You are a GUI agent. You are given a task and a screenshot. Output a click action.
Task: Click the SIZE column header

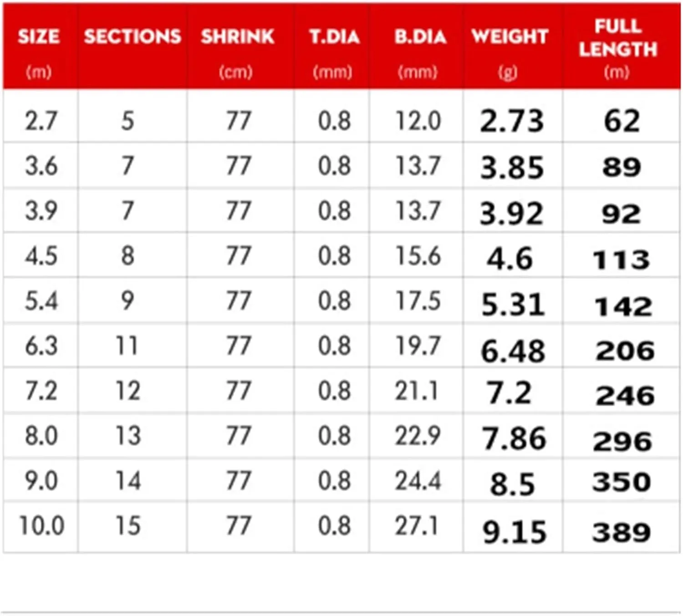tap(39, 36)
